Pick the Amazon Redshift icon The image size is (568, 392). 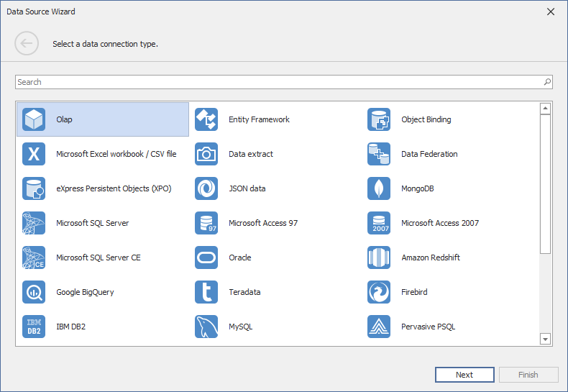point(378,257)
